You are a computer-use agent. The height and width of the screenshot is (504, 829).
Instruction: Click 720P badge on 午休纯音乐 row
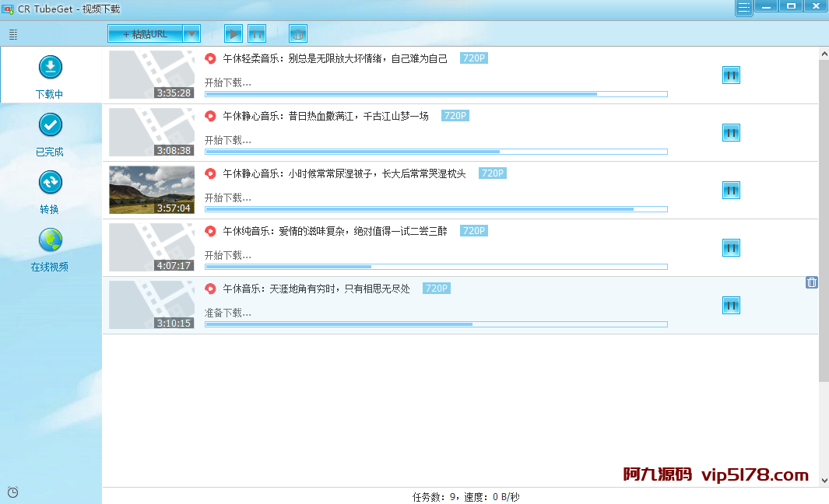point(474,231)
